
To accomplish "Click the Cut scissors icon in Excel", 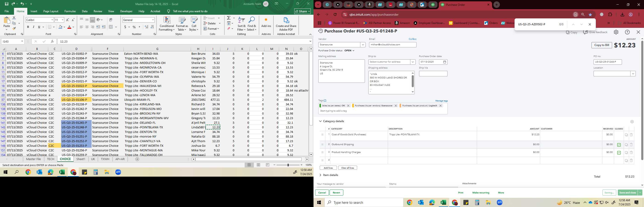I will coord(14,18).
